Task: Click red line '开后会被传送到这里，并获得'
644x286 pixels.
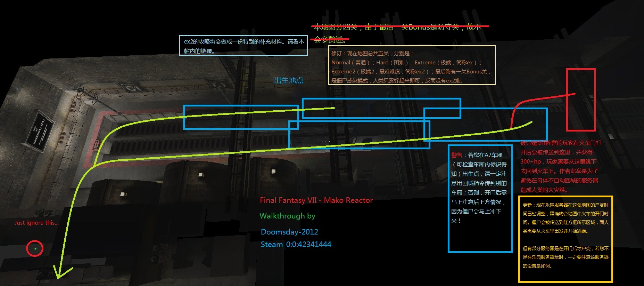Action: [x=556, y=152]
